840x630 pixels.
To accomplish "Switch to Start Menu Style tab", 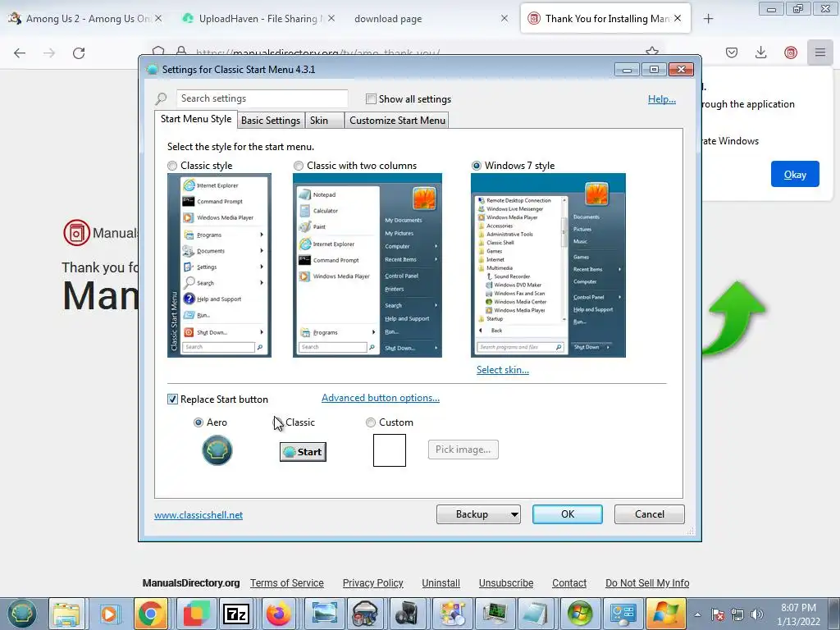I will pyautogui.click(x=196, y=119).
